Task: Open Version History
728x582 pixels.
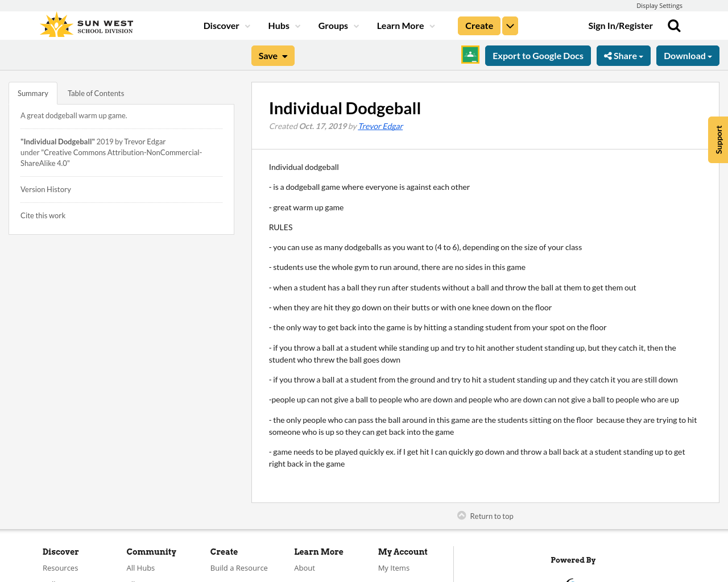Action: point(45,188)
